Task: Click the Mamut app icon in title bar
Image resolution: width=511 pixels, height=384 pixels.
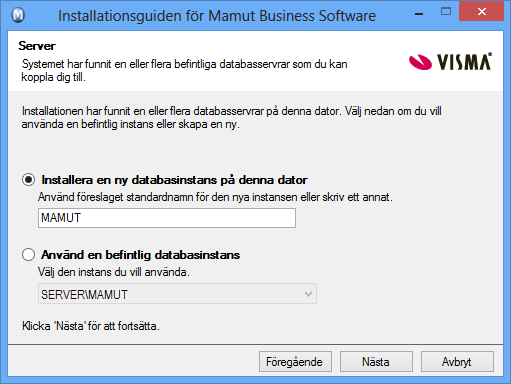Action: click(18, 15)
